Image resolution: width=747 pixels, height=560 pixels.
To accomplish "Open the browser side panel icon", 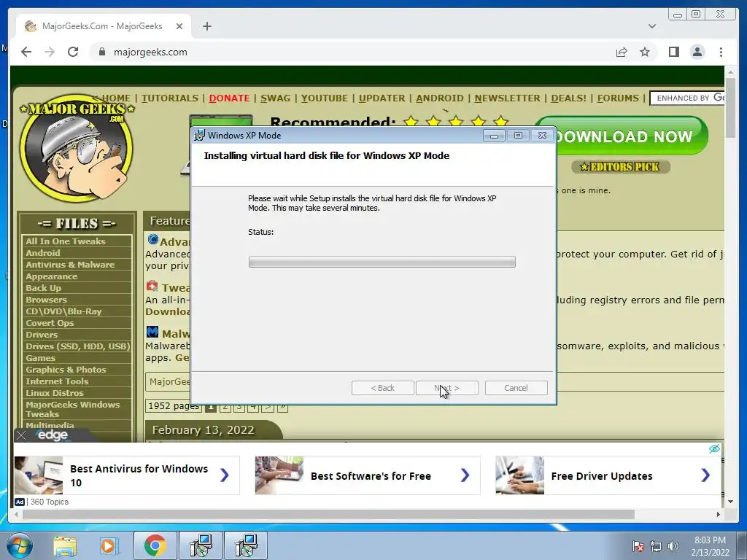I will (673, 52).
